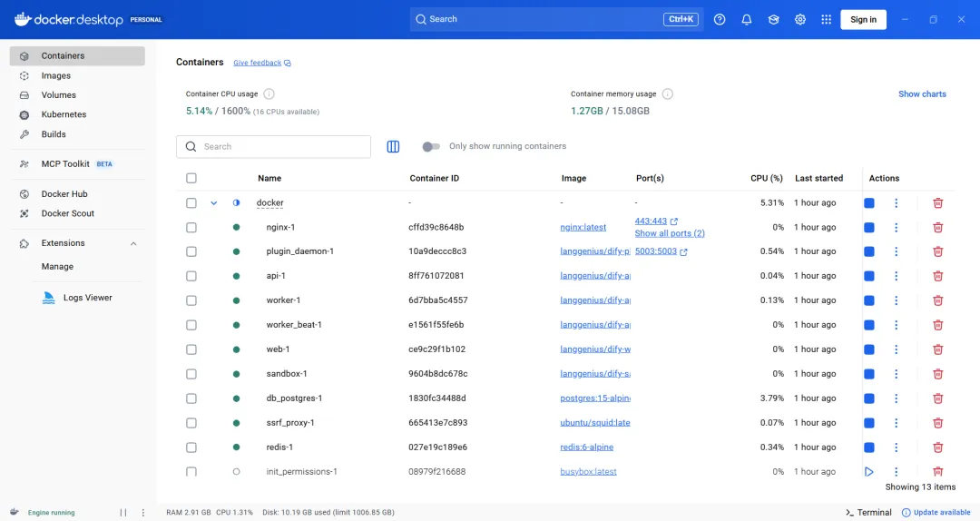
Task: Open more actions for redis-1
Action: [896, 447]
